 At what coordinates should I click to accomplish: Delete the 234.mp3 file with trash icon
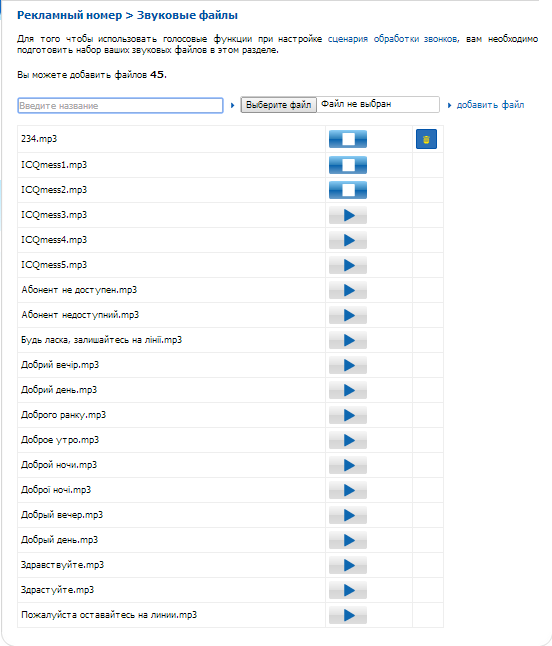coord(426,139)
